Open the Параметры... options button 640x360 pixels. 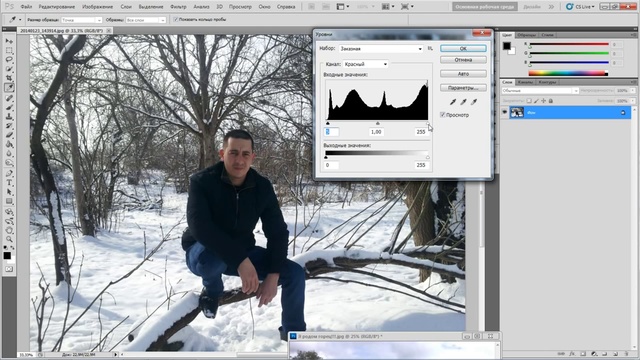(463, 88)
